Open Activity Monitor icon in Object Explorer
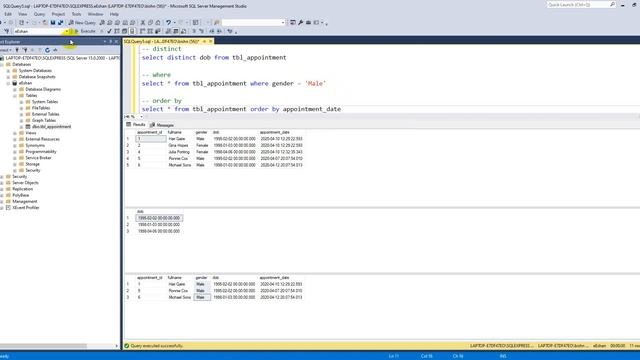 tap(55, 50)
